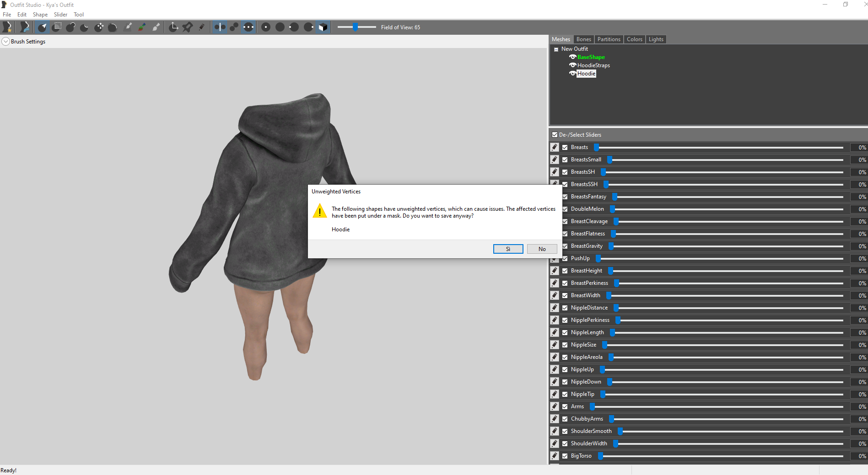This screenshot has width=868, height=475.
Task: Click the Field of View slider
Action: coord(356,27)
